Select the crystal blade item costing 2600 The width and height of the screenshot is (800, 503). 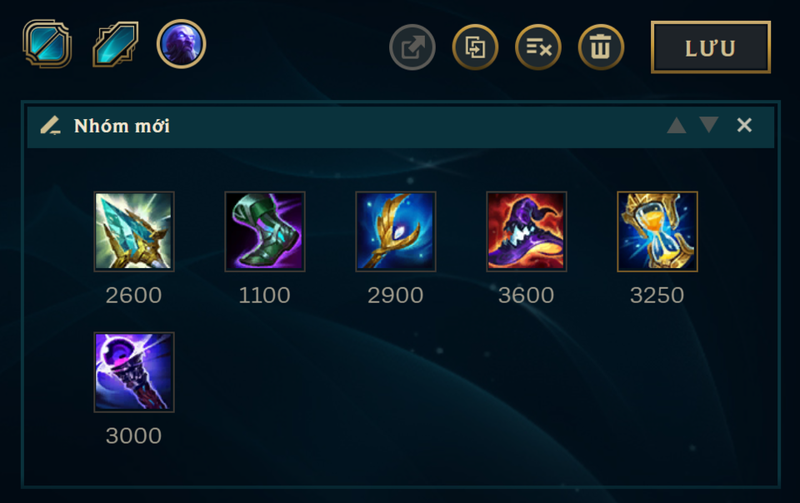[134, 232]
